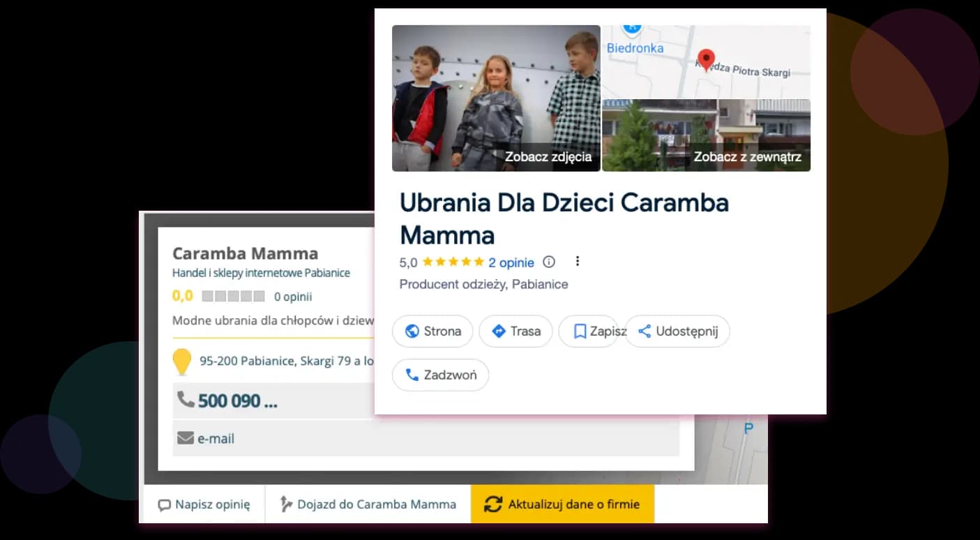Viewport: 980px width, 540px height.
Task: Click the 95-200 Pabianice address text
Action: [x=287, y=361]
